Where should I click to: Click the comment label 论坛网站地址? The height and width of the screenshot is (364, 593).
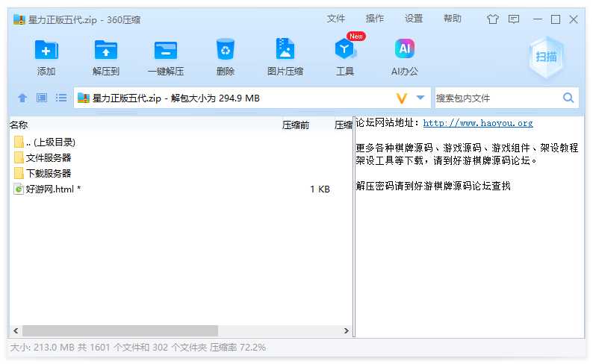(385, 123)
